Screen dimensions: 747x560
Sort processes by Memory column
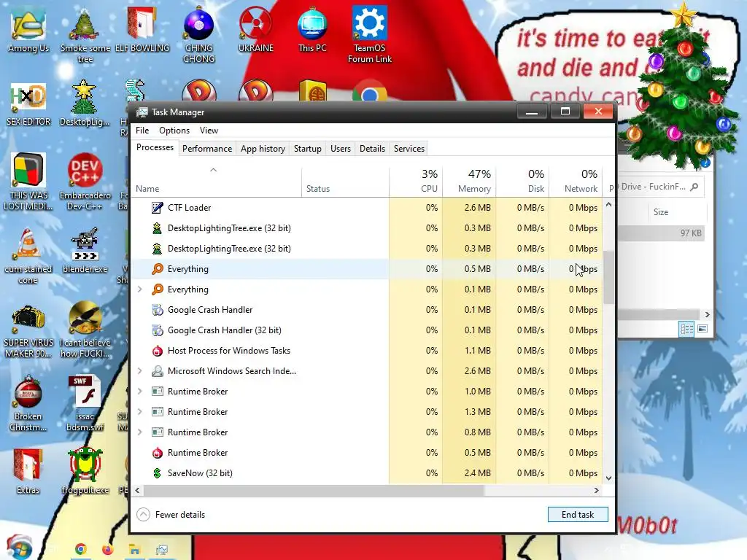pyautogui.click(x=469, y=182)
